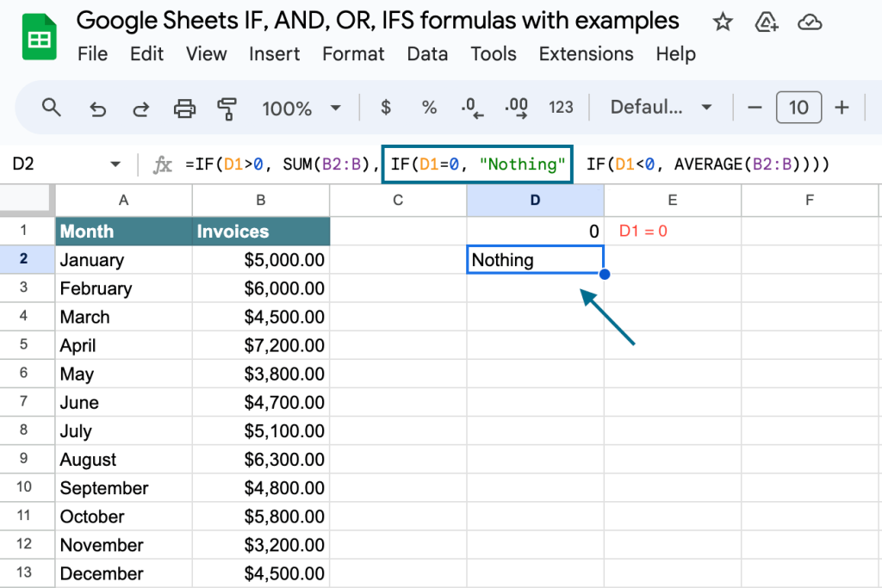
Task: Click the Month header cell
Action: point(124,231)
